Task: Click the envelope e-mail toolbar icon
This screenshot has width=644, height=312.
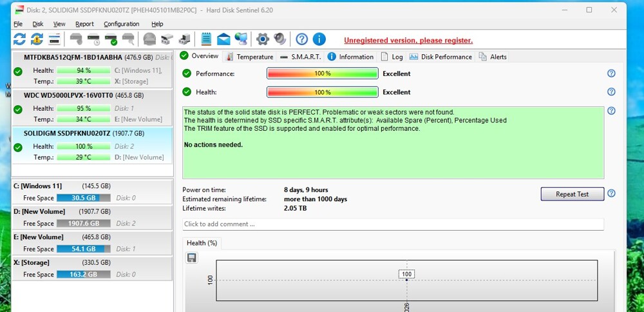Action: 223,39
